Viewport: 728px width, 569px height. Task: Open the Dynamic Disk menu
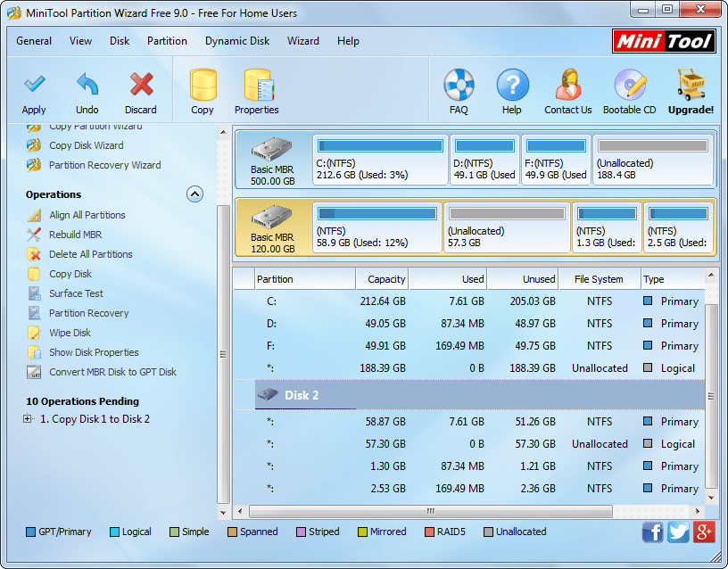[237, 41]
